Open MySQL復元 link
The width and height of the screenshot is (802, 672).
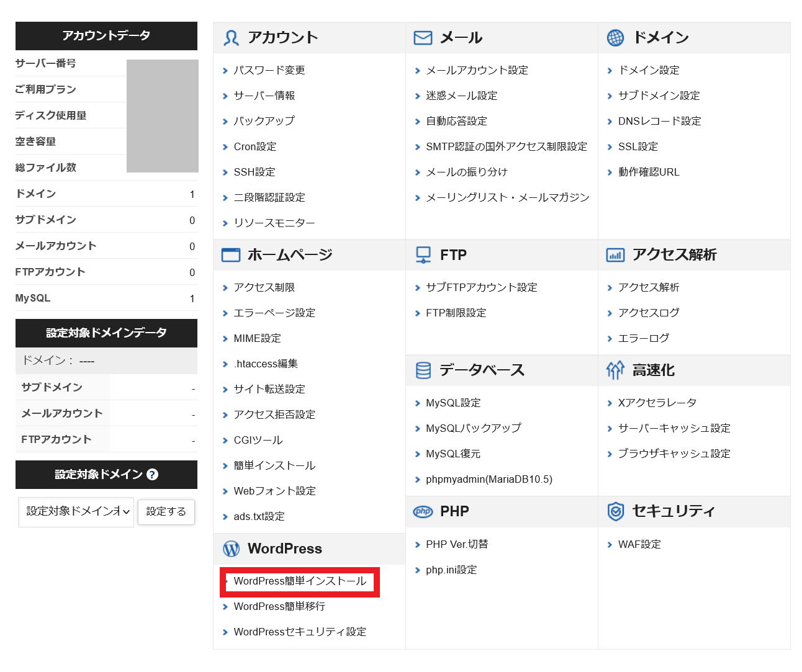click(x=453, y=454)
